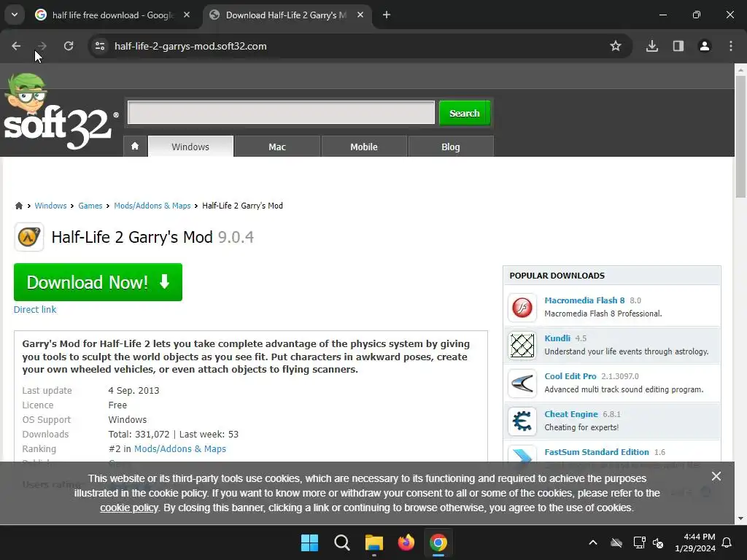Image resolution: width=747 pixels, height=560 pixels.
Task: Open the Mobile navigation tab
Action: coord(364,147)
